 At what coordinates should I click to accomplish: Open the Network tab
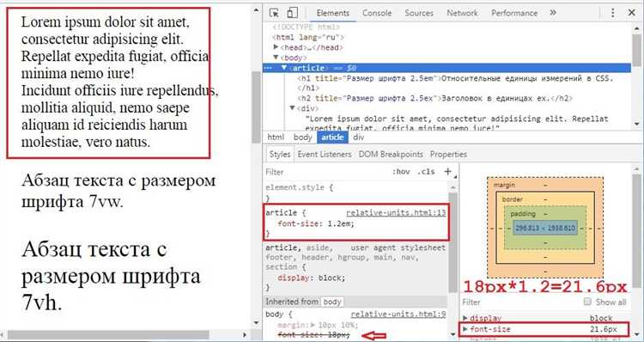coord(463,13)
